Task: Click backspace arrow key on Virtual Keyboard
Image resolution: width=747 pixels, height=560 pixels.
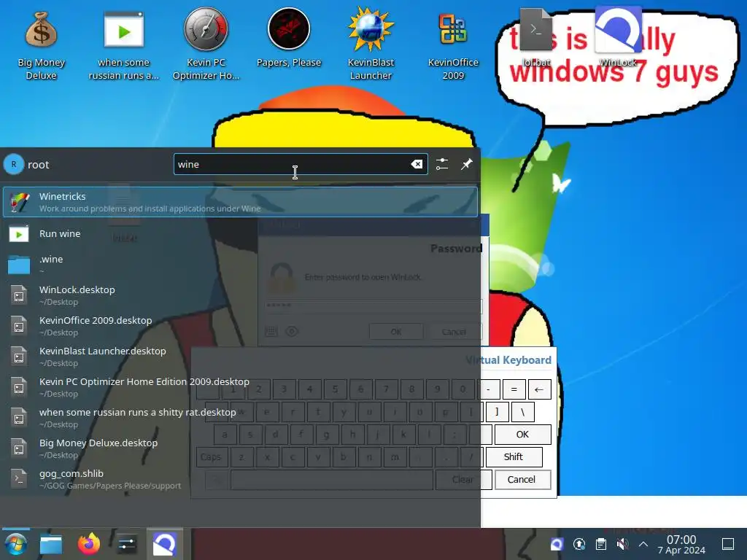Action: pyautogui.click(x=539, y=389)
